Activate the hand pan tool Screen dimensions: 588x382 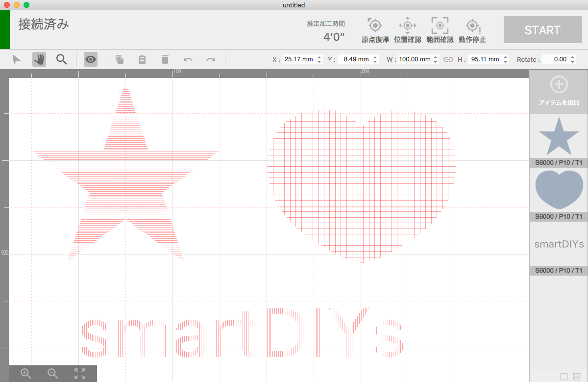[39, 59]
